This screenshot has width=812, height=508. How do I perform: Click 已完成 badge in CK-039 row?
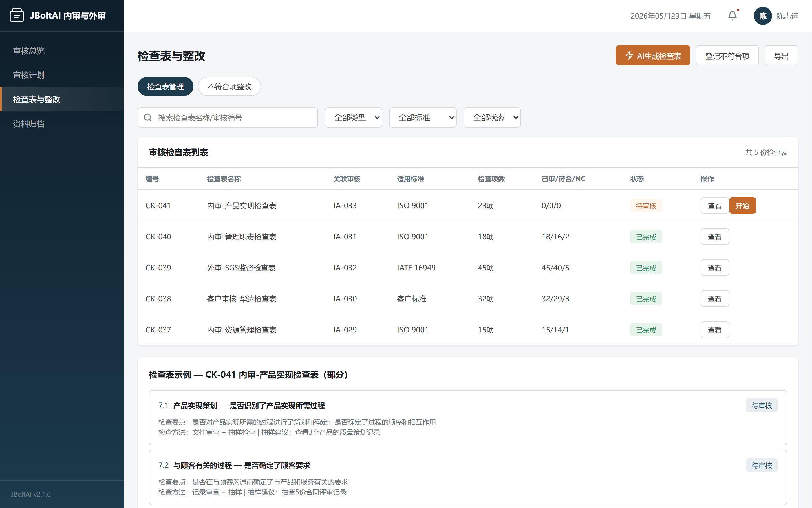pyautogui.click(x=646, y=268)
